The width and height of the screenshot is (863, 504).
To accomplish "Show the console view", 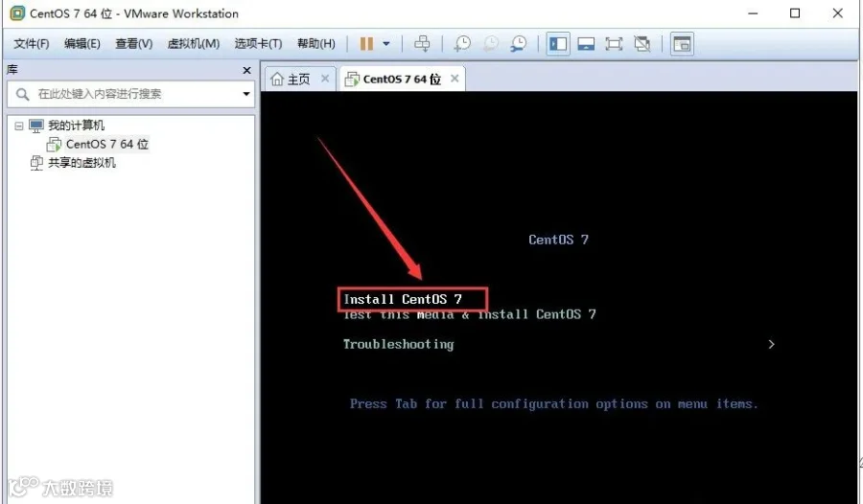I will (682, 43).
